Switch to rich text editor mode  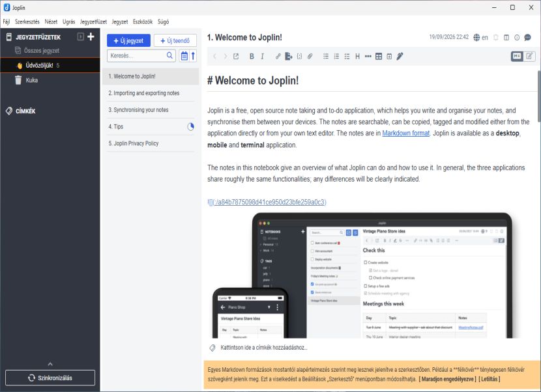pyautogui.click(x=529, y=56)
